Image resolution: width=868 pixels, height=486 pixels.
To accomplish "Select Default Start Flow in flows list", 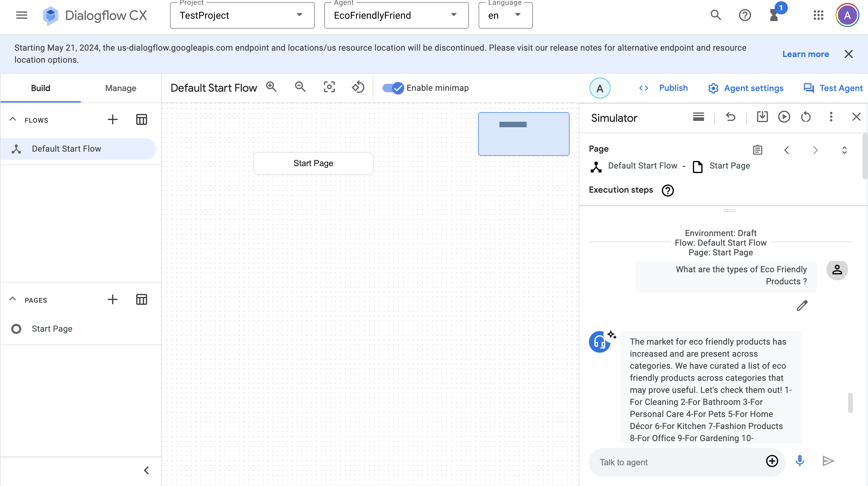I will pos(66,149).
